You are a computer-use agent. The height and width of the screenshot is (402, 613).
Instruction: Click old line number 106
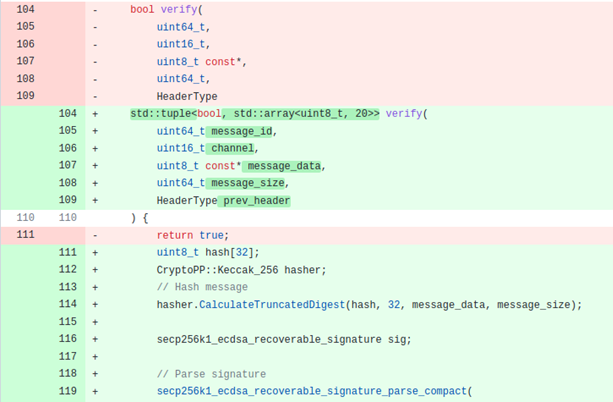pos(25,44)
